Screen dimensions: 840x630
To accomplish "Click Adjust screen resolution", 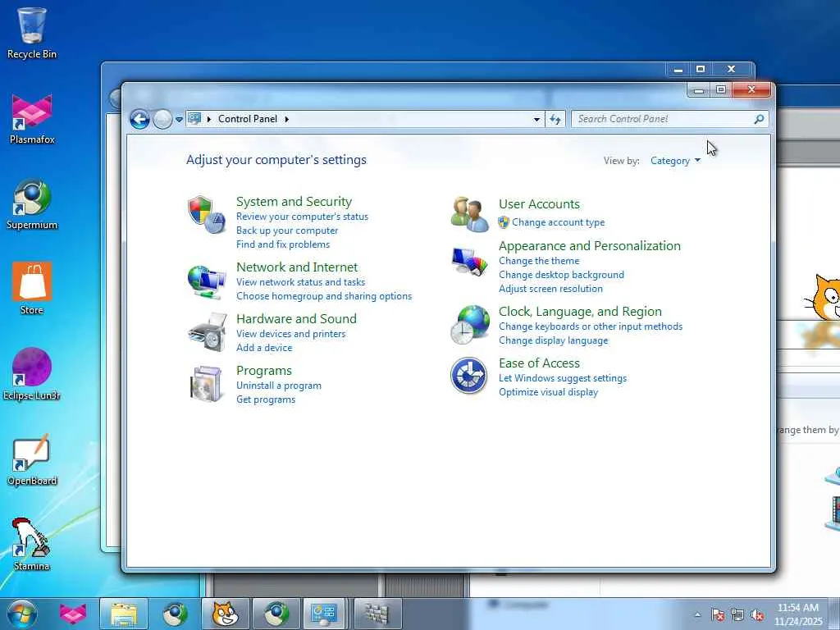I will tap(550, 289).
